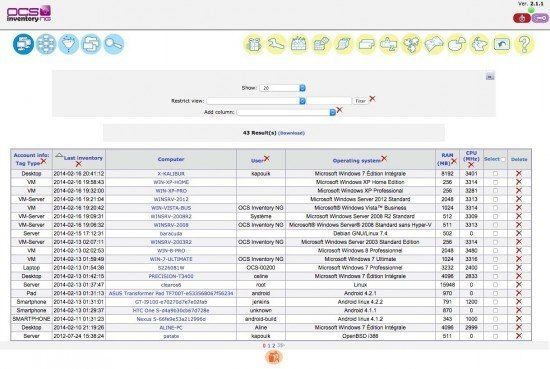Click the purple key password button

click(x=540, y=18)
